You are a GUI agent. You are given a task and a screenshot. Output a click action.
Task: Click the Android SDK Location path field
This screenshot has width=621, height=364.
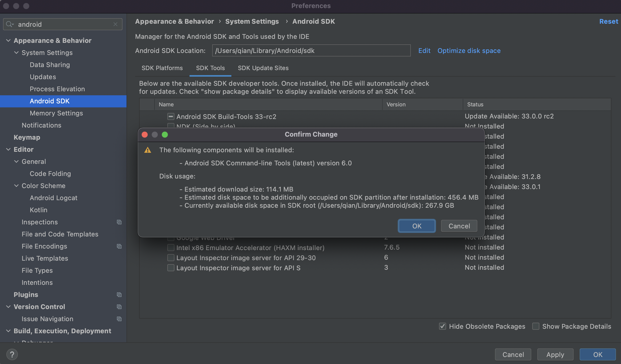(x=311, y=51)
